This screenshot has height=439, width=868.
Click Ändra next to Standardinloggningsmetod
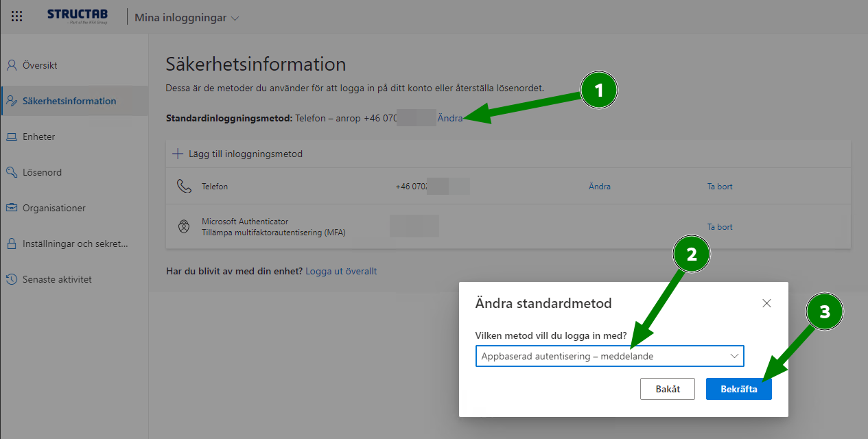(450, 118)
